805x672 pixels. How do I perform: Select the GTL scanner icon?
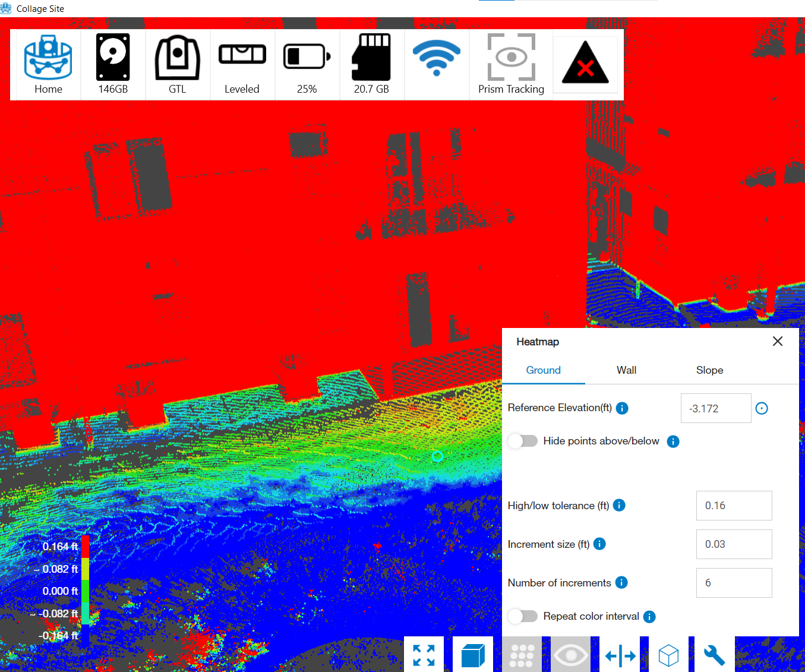pyautogui.click(x=177, y=64)
